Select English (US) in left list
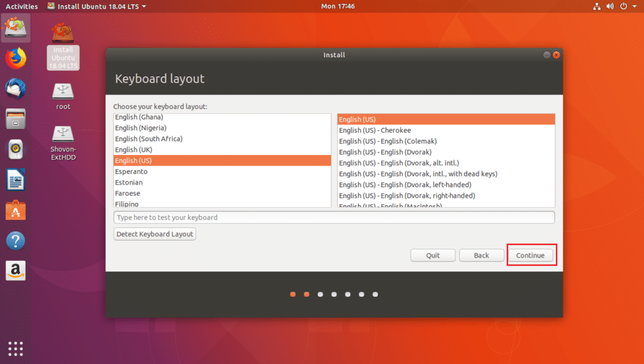Image resolution: width=644 pixels, height=364 pixels. [x=222, y=161]
